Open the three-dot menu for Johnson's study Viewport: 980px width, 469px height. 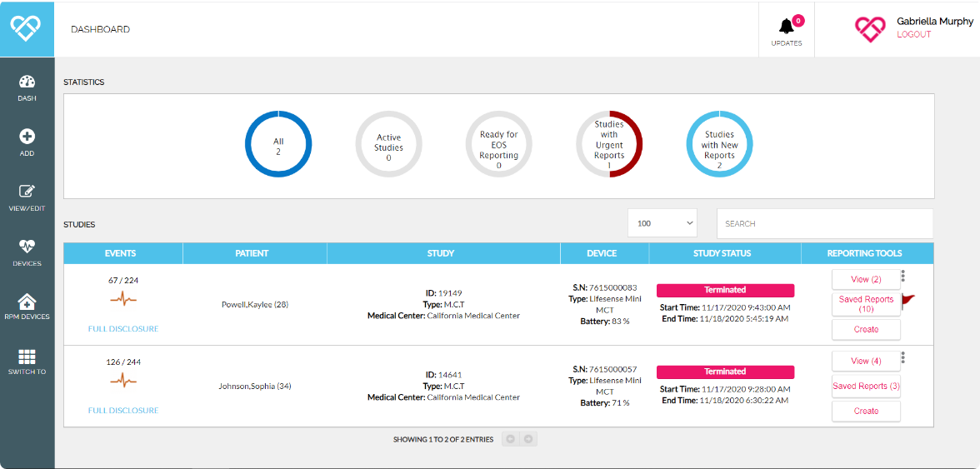[903, 357]
